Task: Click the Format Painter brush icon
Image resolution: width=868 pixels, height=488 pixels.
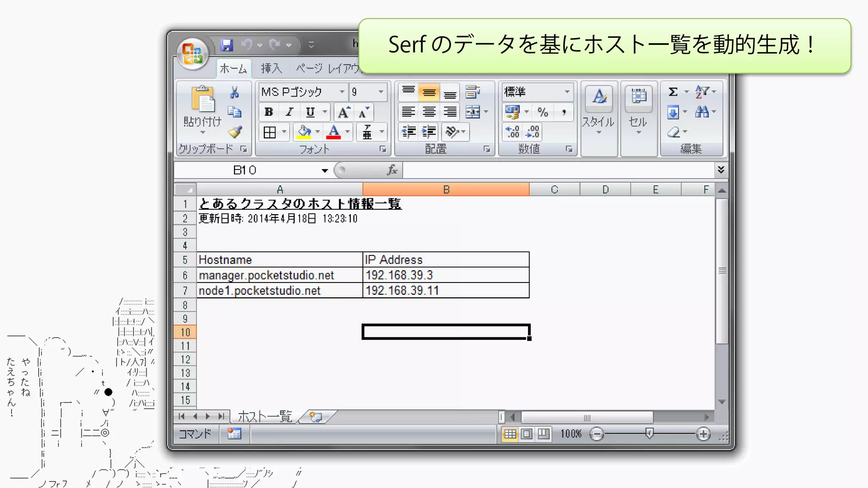Action: [235, 132]
